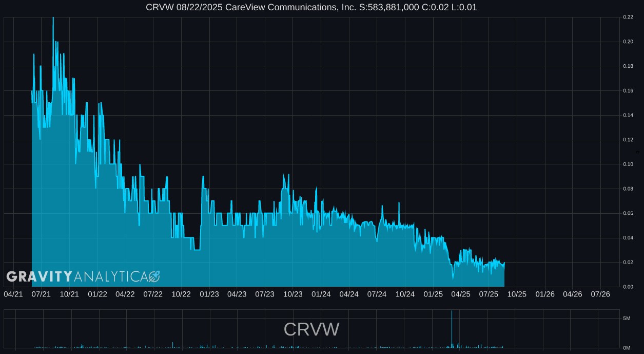644x354 pixels.
Task: Click the 04/21 x-axis date label
Action: pos(13,294)
